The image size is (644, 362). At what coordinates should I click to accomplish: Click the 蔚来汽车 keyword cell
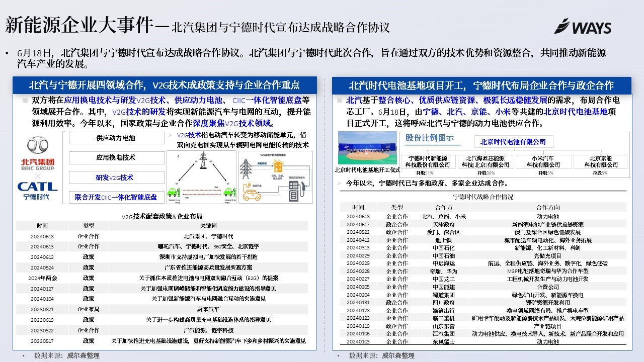pos(208,309)
